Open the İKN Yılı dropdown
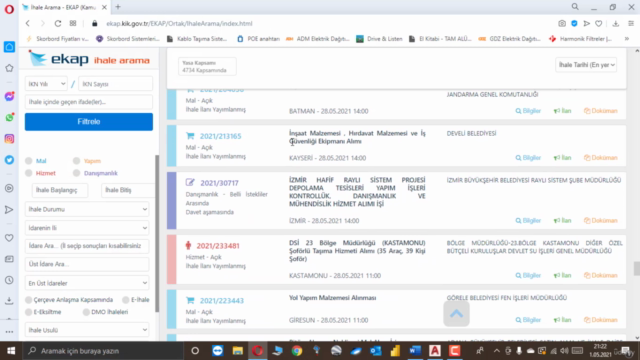Screen dimensions: 640x360 click(x=46, y=84)
